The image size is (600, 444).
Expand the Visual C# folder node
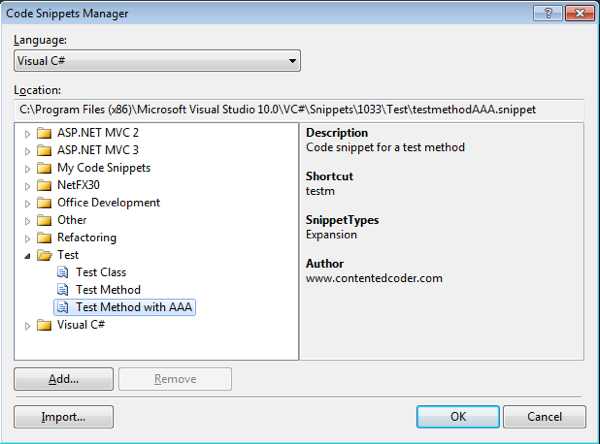pos(27,325)
